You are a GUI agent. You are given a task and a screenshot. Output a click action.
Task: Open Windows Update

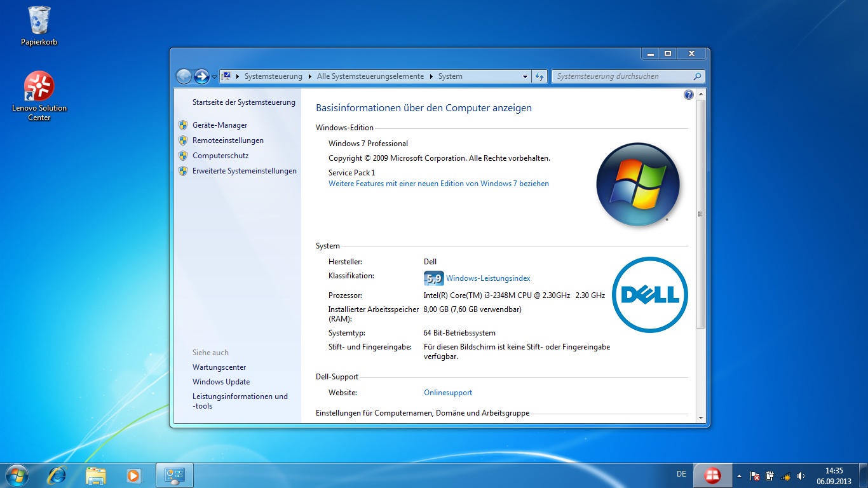(221, 382)
